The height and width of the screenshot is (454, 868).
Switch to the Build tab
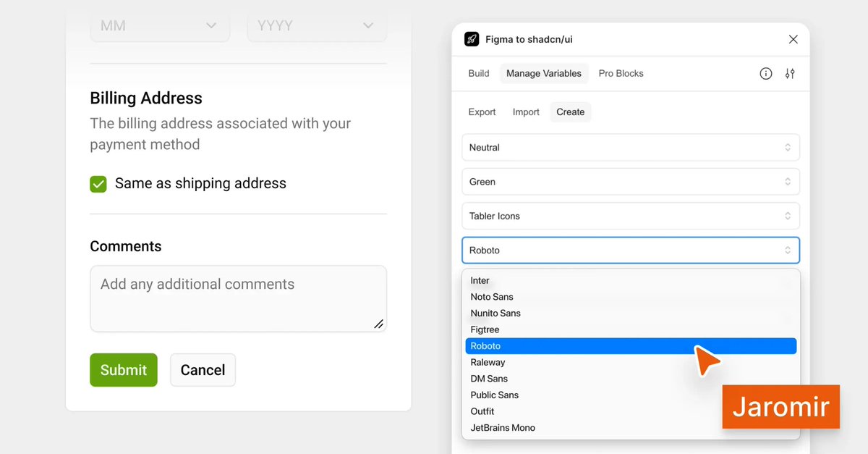pos(479,73)
